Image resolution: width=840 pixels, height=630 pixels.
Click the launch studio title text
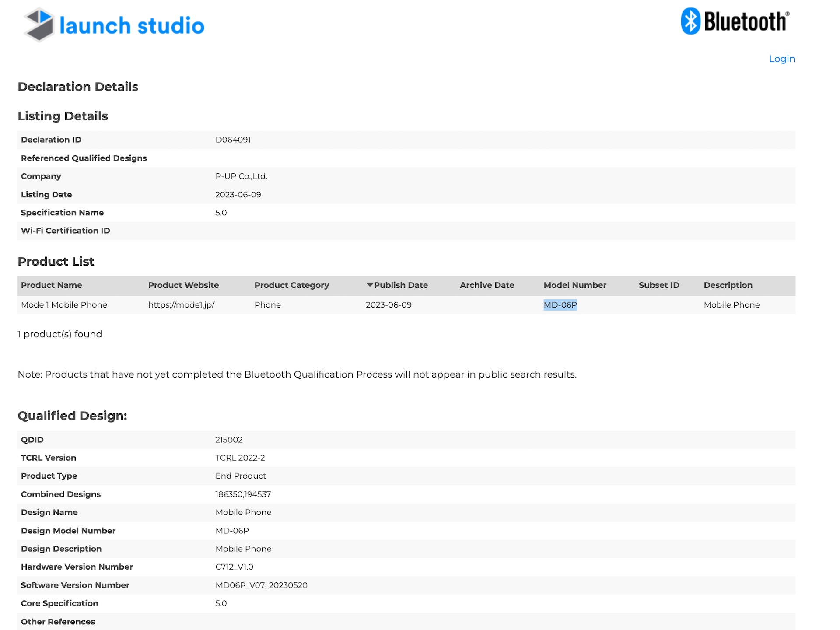pos(132,26)
